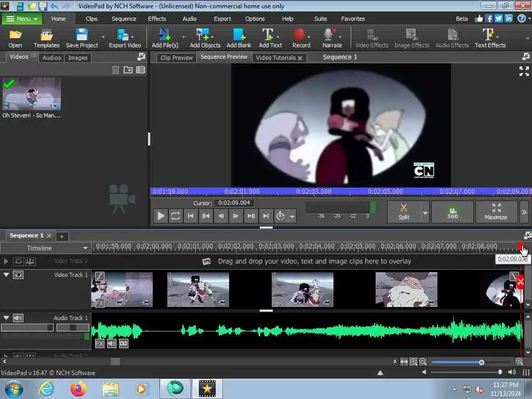532x399 pixels.
Task: Open the 360 video view
Action: click(452, 212)
